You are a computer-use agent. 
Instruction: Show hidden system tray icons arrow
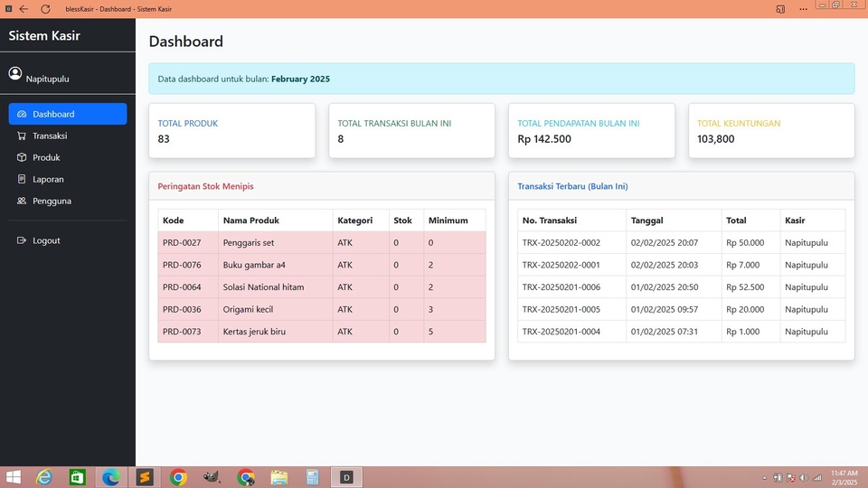pyautogui.click(x=765, y=477)
